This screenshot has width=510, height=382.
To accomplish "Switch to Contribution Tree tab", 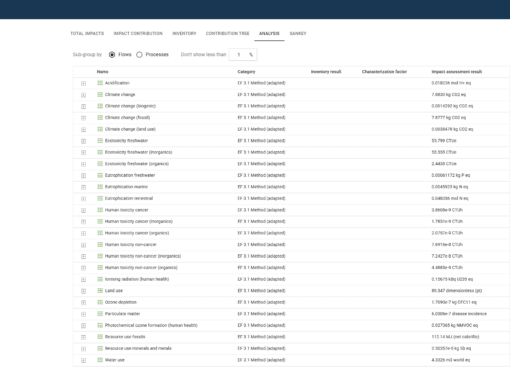I will (227, 33).
